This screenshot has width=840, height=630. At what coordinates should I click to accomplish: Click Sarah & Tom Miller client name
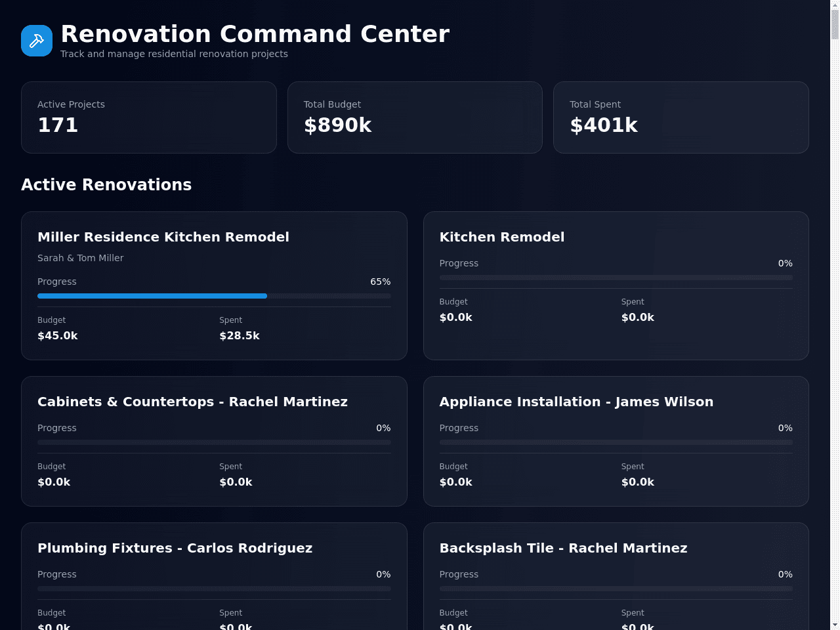pyautogui.click(x=80, y=258)
